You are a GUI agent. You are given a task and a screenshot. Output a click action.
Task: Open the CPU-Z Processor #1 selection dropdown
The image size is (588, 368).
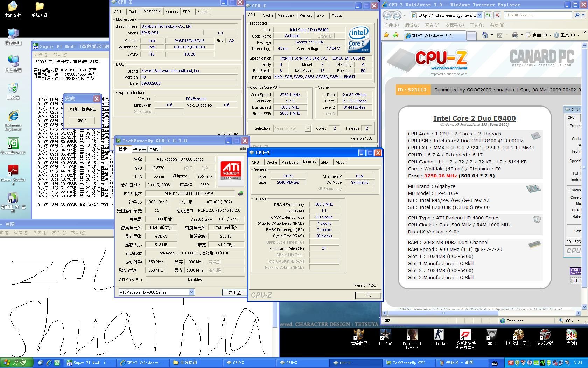[x=308, y=129]
